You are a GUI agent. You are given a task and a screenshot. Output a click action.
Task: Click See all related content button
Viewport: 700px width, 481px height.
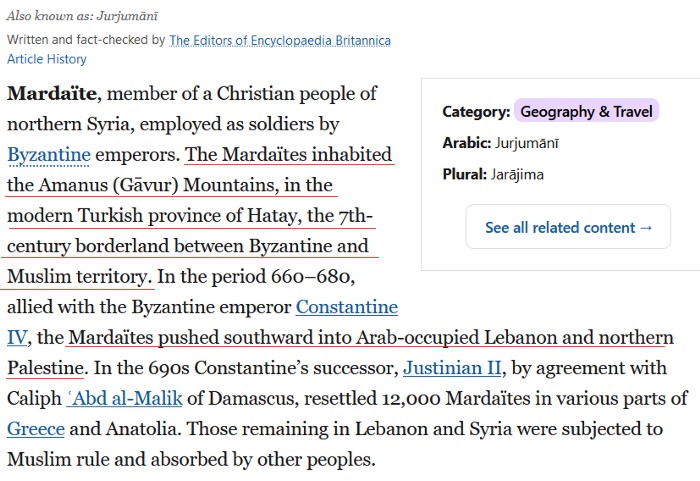568,227
